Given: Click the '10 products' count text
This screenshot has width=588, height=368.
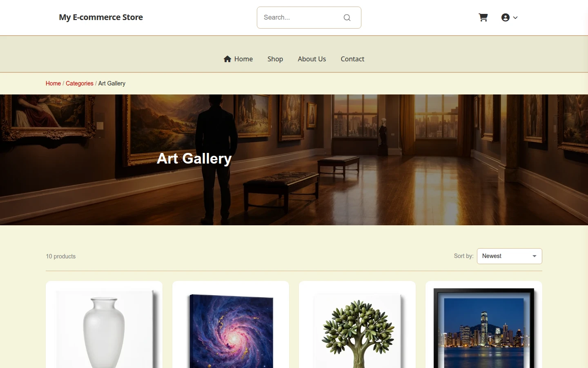Looking at the screenshot, I should (x=61, y=256).
